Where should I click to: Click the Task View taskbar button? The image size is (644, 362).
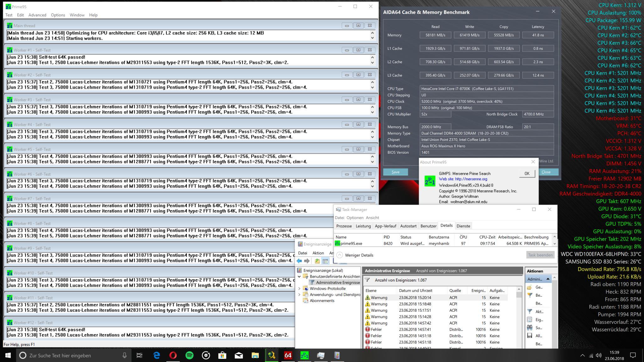coord(140,355)
